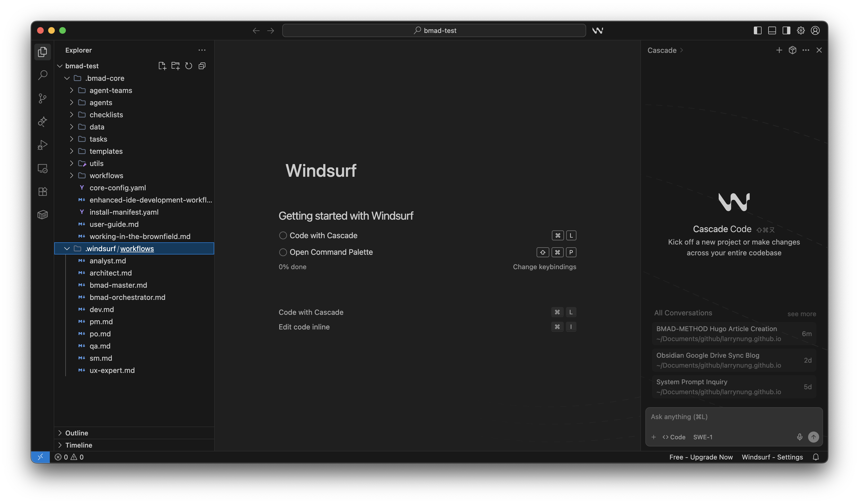
Task: Open the notifications bell in status bar
Action: point(815,457)
